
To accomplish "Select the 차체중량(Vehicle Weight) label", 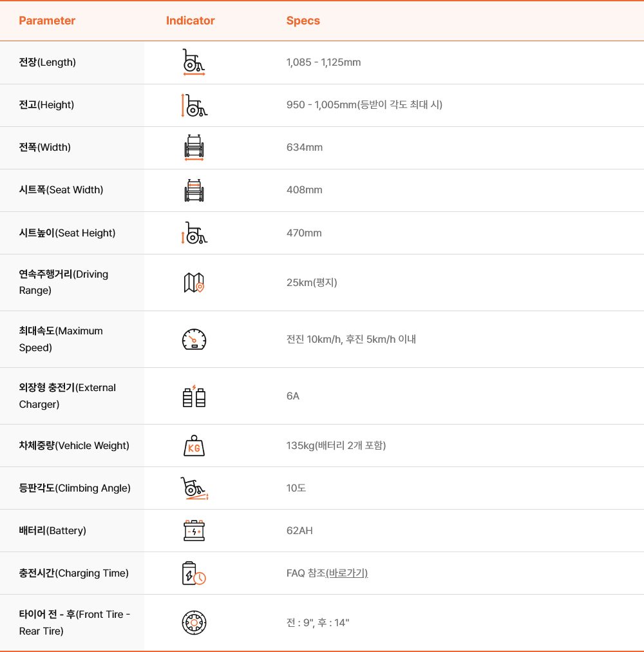I will coord(74,446).
